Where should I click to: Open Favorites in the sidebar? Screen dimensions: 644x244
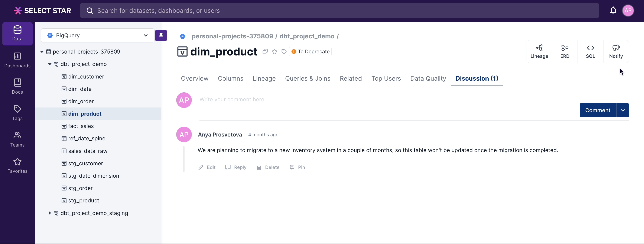(17, 166)
